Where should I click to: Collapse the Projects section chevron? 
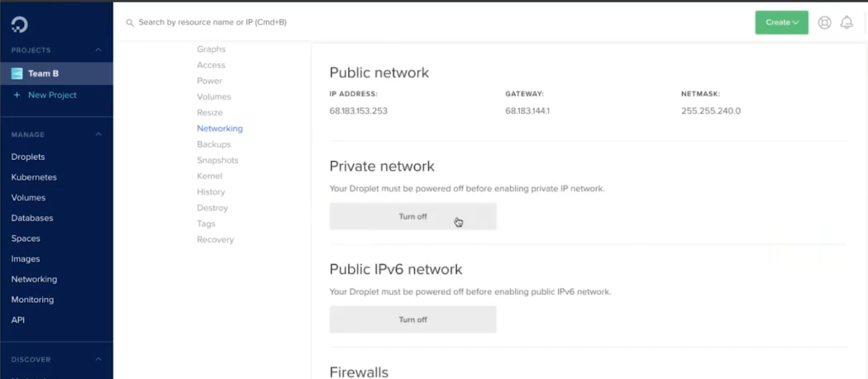pos(98,50)
